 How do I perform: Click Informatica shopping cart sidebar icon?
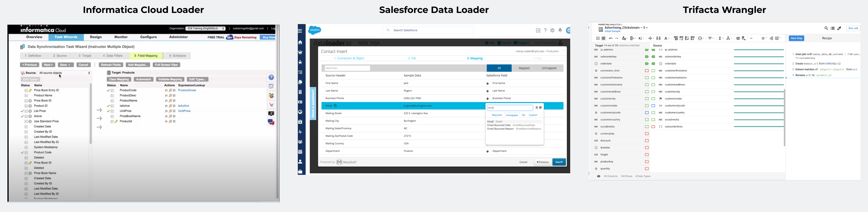point(271,105)
